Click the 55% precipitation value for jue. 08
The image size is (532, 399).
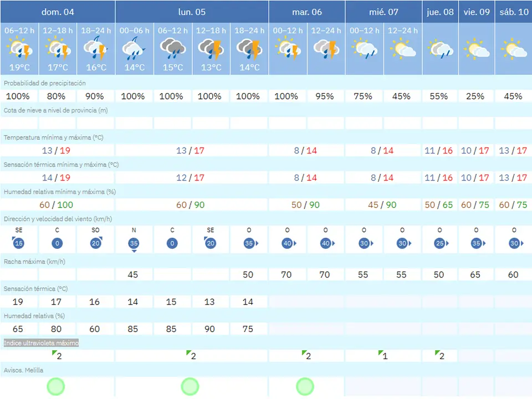(439, 96)
